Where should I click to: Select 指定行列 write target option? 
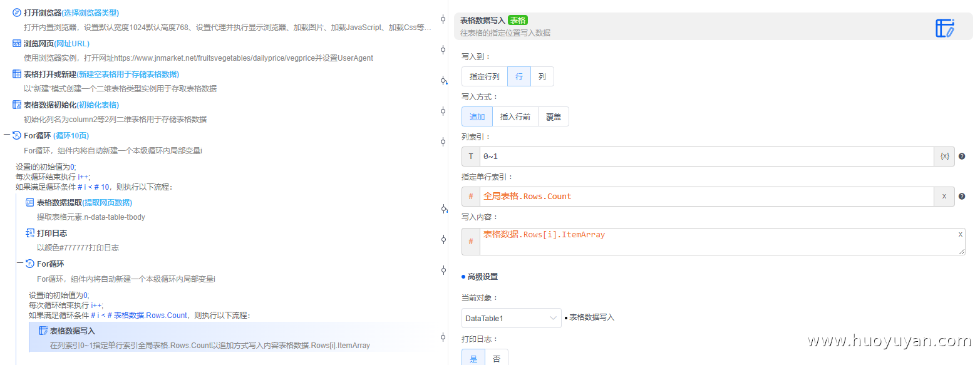pyautogui.click(x=485, y=76)
